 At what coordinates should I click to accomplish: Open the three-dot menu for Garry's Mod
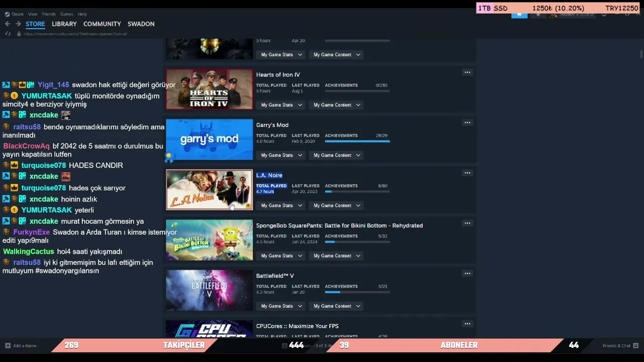click(x=467, y=123)
